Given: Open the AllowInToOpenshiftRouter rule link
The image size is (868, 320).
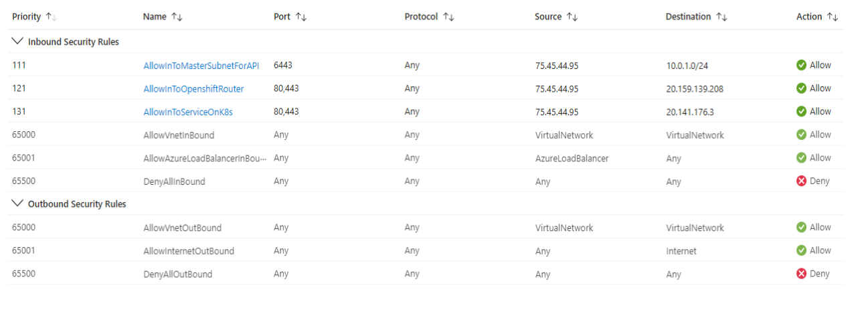Looking at the screenshot, I should click(193, 88).
